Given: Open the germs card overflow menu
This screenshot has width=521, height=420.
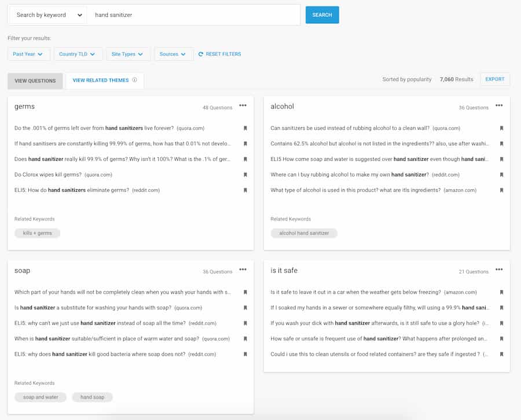Looking at the screenshot, I should (x=243, y=106).
